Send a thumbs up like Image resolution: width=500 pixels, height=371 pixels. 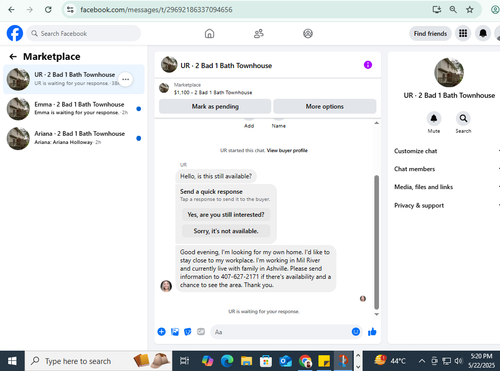pyautogui.click(x=372, y=332)
